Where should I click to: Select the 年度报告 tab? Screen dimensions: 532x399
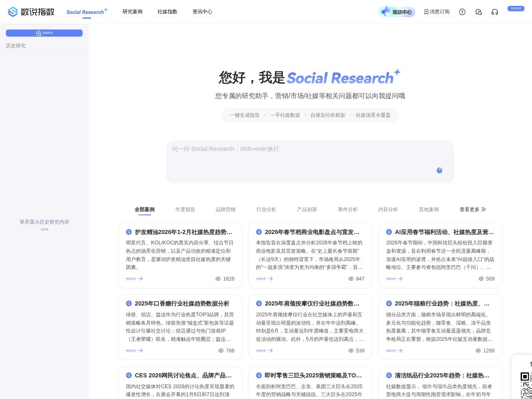point(185,209)
